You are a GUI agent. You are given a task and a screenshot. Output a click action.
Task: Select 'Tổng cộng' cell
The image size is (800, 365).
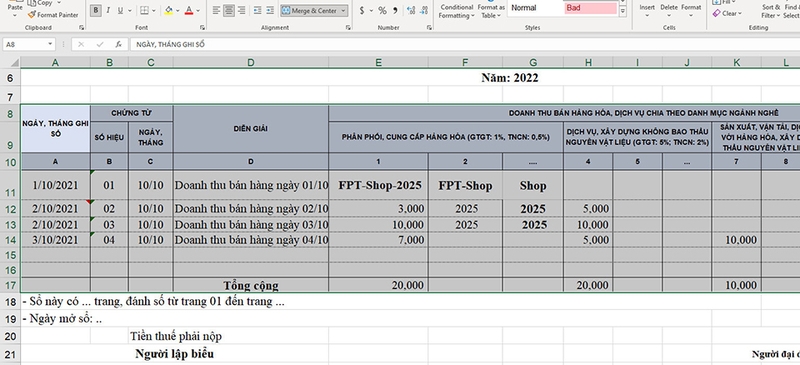[x=251, y=285]
